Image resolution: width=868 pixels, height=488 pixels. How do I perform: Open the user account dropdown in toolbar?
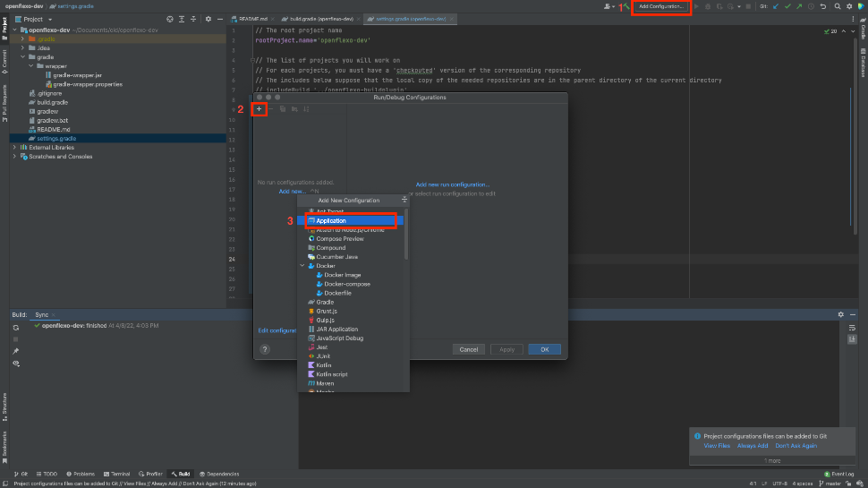pos(608,6)
